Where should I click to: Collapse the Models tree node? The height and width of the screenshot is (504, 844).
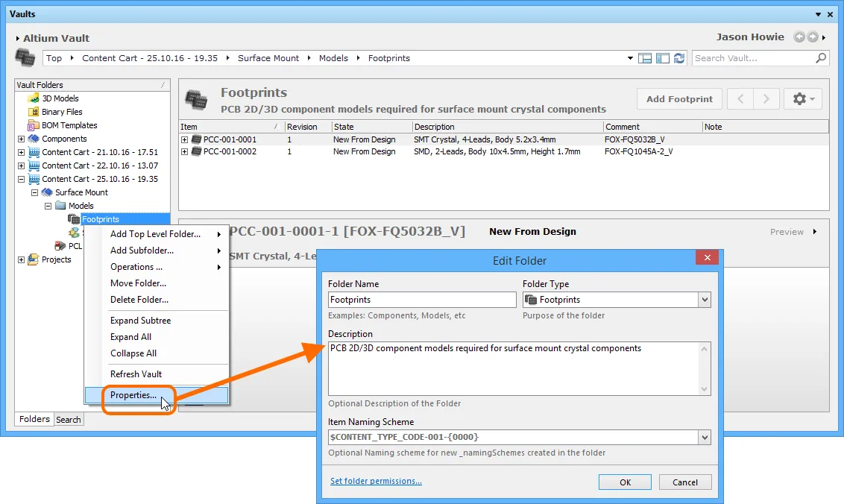point(48,207)
